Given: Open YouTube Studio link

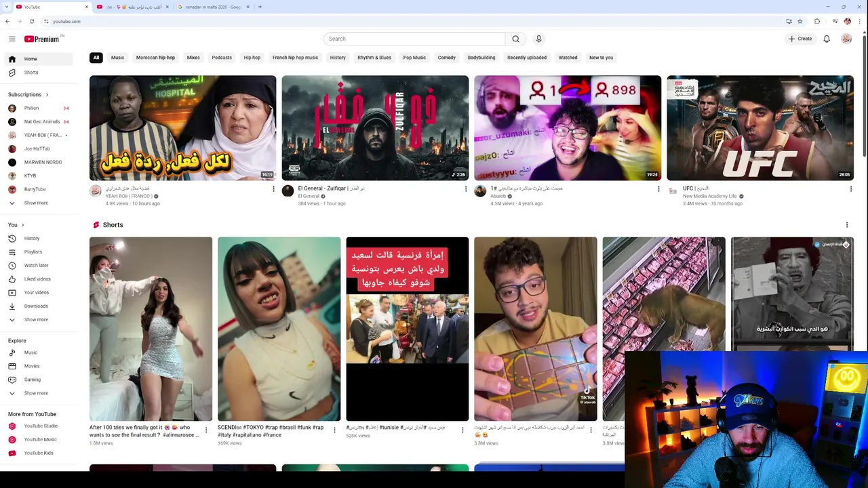Looking at the screenshot, I should coord(38,426).
